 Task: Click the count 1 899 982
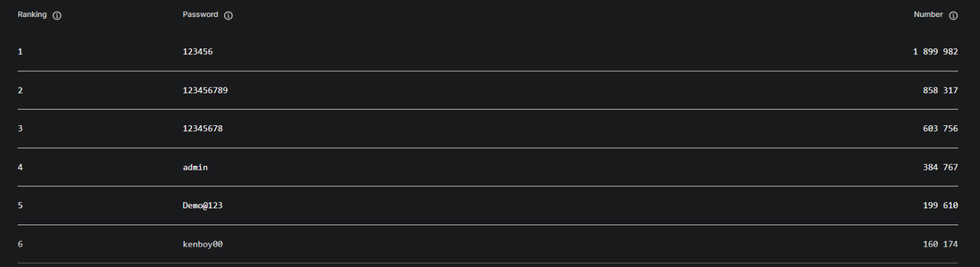[936, 52]
